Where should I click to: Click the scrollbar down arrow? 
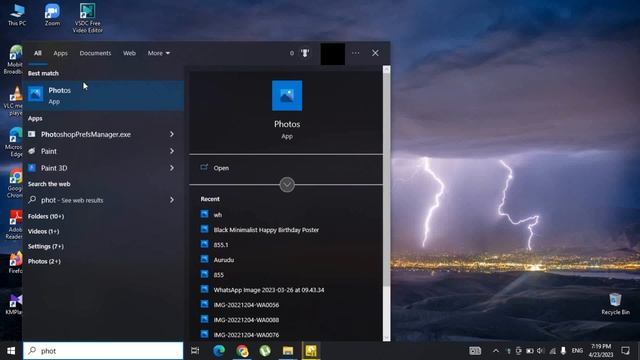[387, 338]
